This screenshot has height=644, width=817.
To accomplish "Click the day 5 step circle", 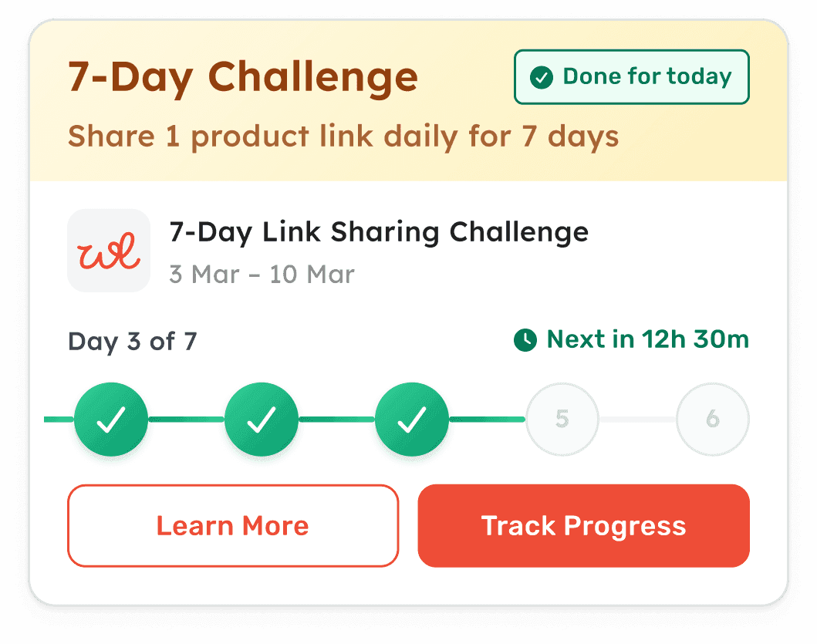I will click(562, 420).
